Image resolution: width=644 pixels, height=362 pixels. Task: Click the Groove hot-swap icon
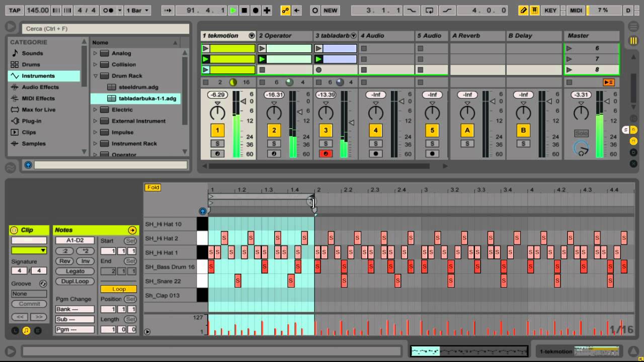click(43, 284)
